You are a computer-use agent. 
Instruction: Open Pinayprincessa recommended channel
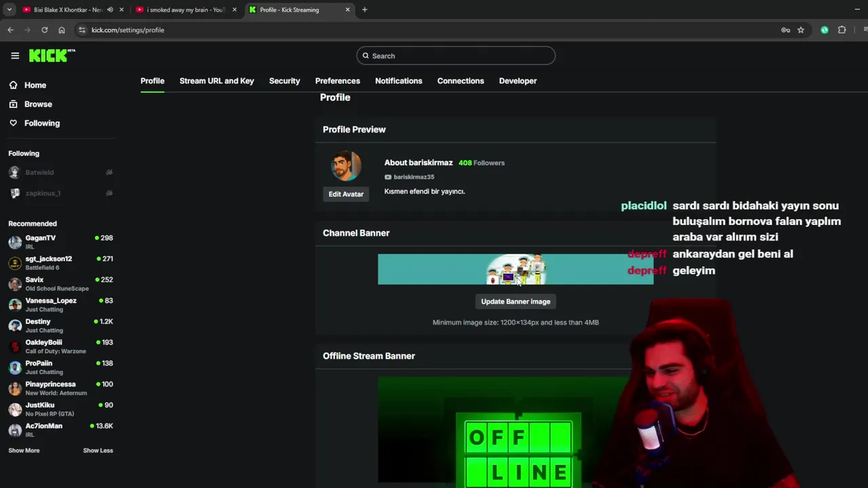tap(60, 388)
